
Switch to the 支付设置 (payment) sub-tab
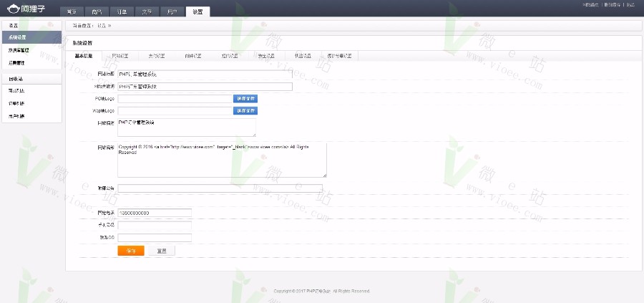pyautogui.click(x=157, y=56)
